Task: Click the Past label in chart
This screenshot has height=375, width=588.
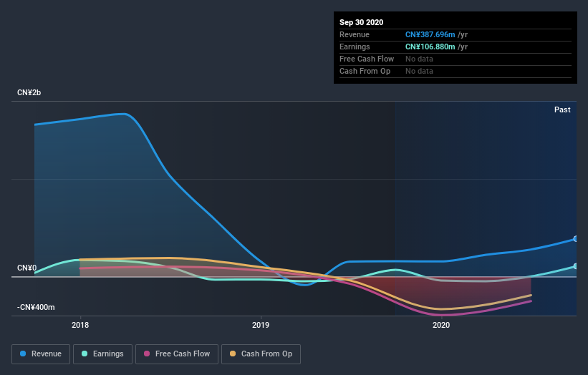Action: (562, 109)
